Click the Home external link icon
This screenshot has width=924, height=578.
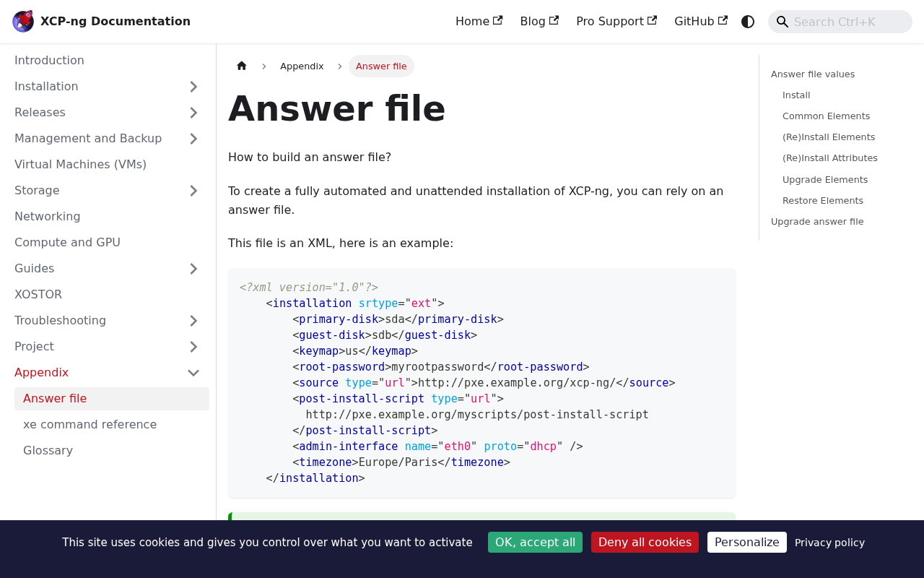point(498,20)
